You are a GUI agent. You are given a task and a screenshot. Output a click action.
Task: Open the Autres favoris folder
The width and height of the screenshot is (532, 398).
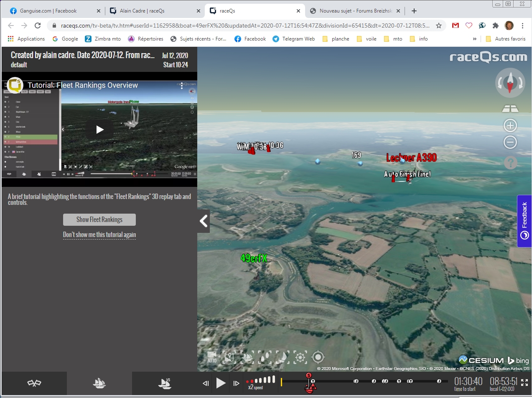pos(506,39)
